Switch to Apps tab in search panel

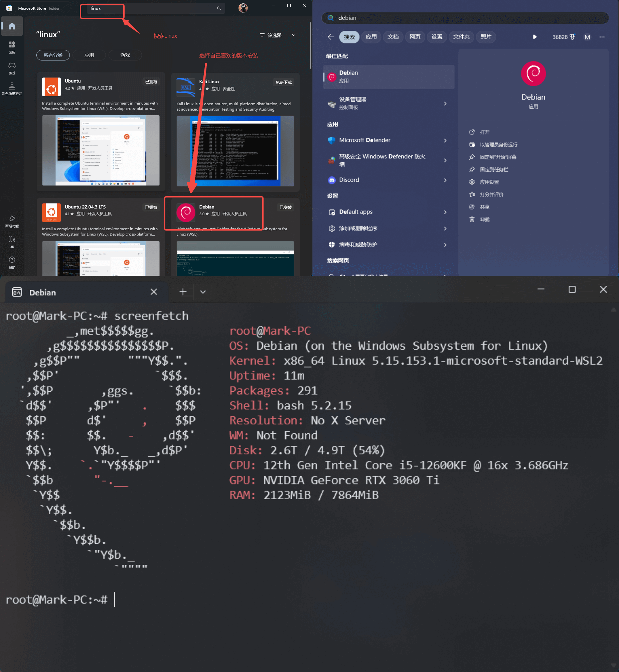[371, 37]
